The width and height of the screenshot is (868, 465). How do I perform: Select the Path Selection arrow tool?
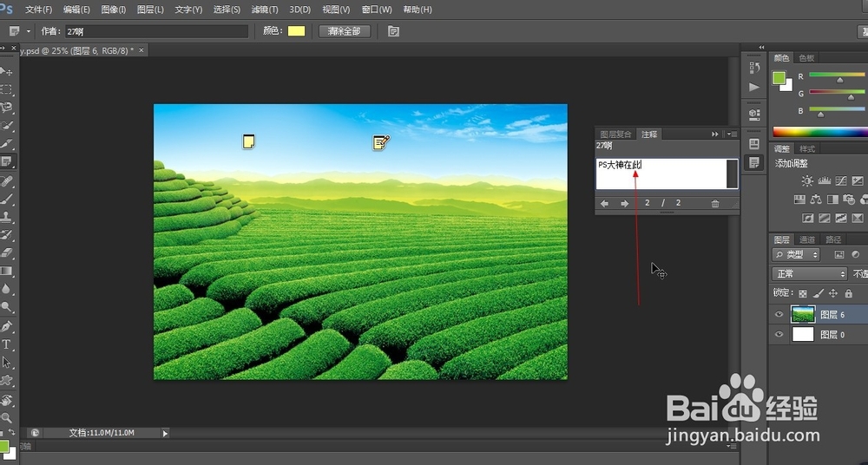point(6,362)
